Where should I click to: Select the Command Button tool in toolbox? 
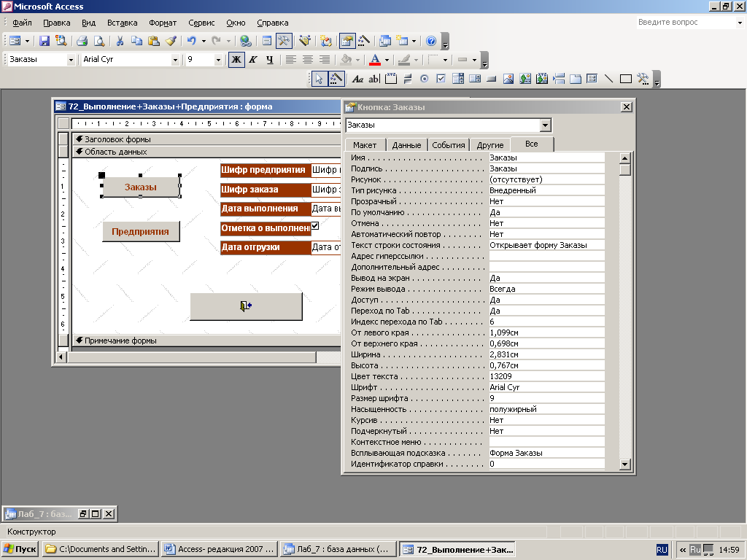[x=492, y=79]
